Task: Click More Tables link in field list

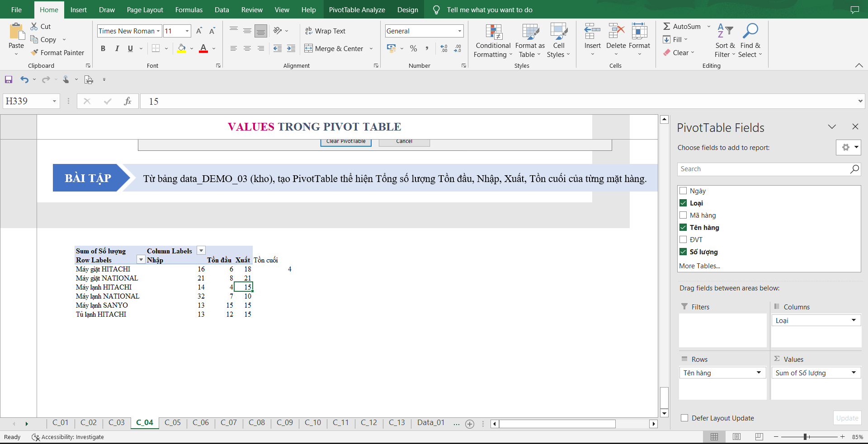Action: (x=699, y=266)
